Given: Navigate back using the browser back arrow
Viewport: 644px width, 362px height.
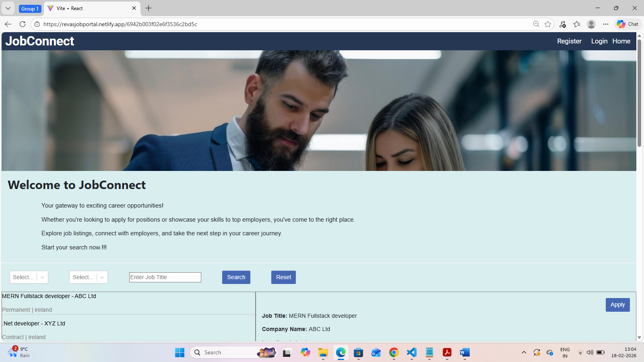Looking at the screenshot, I should point(8,24).
